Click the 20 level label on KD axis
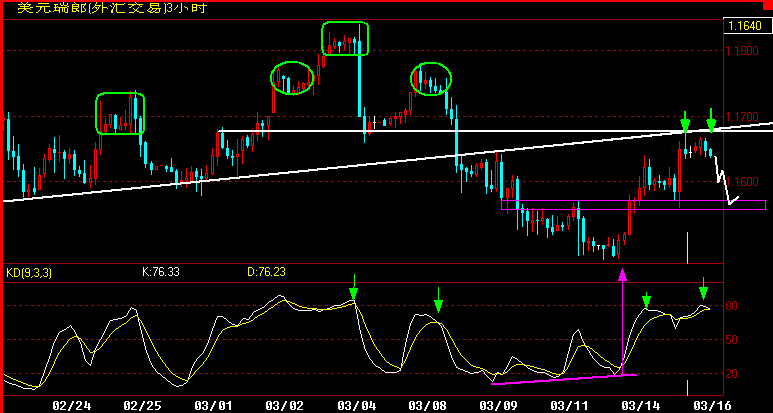Viewport: 773px width, 413px height. click(732, 374)
